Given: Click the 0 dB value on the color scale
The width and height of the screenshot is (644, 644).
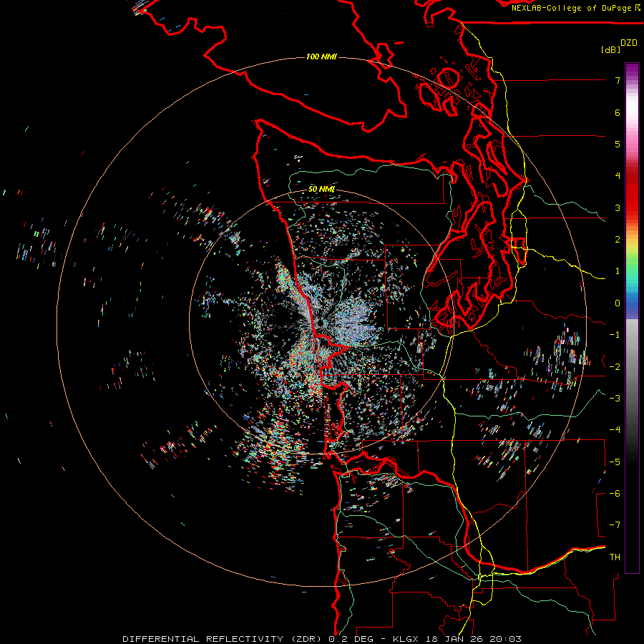Looking at the screenshot, I should pyautogui.click(x=618, y=303).
